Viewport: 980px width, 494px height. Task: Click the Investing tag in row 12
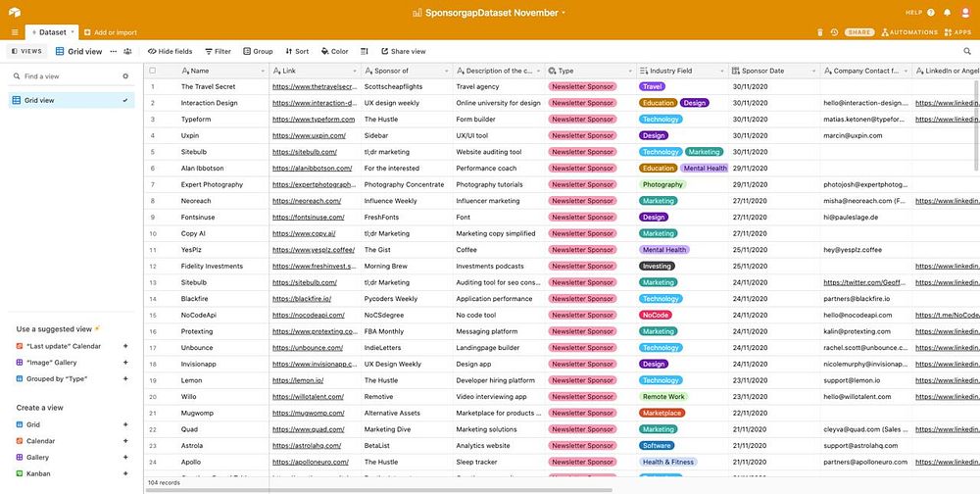point(657,267)
